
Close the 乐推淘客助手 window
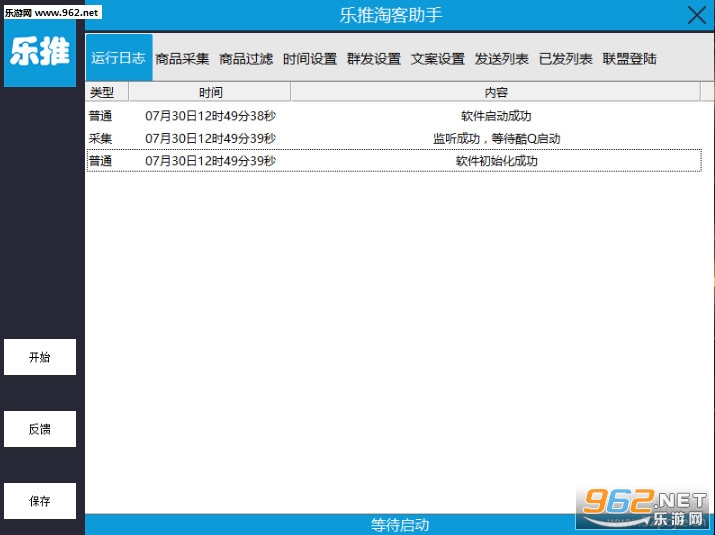696,15
